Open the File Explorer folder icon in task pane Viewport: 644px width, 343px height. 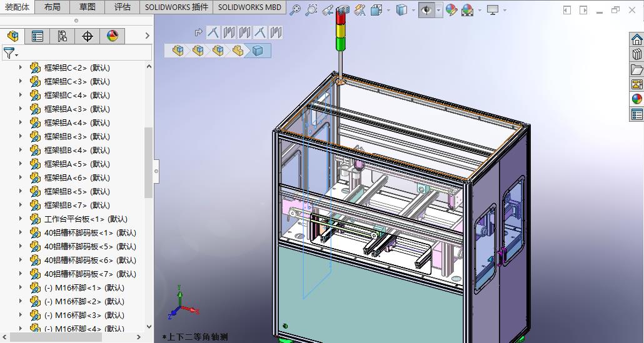point(636,69)
